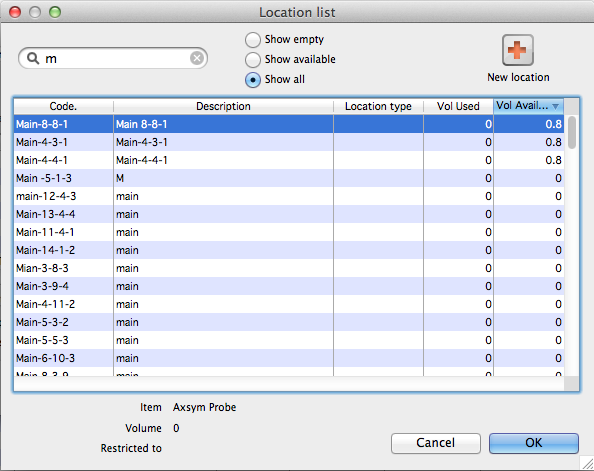Viewport: 594px width, 471px height.
Task: Sort by the Code column header
Action: pos(63,106)
